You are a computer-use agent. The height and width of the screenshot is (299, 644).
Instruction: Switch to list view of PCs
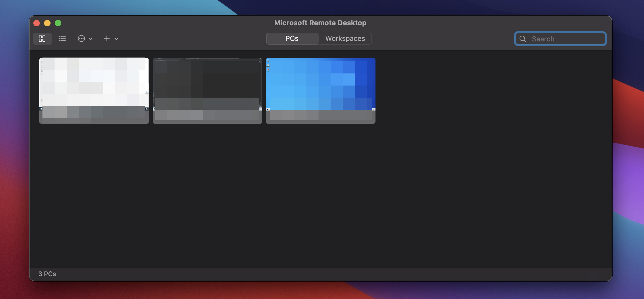[x=62, y=38]
